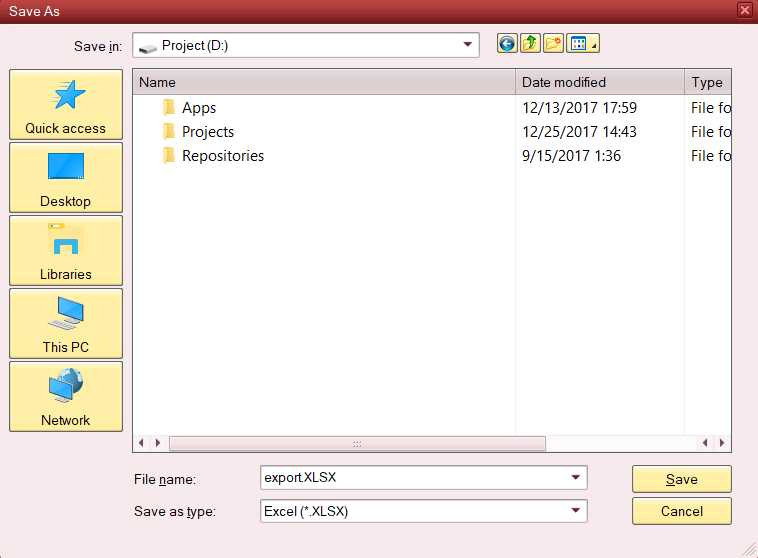Go back to the last folder visited
Screen dimensions: 758x558
click(507, 44)
